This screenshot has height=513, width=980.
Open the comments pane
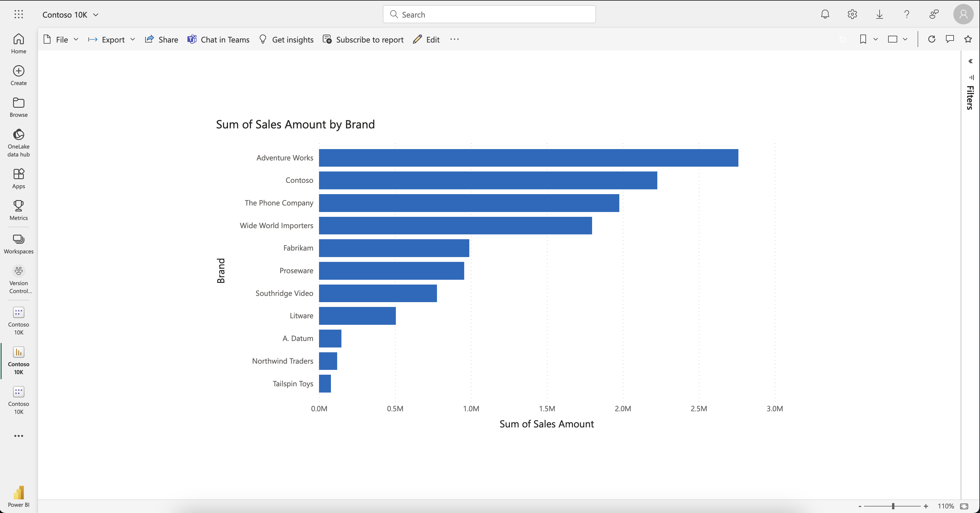tap(950, 39)
